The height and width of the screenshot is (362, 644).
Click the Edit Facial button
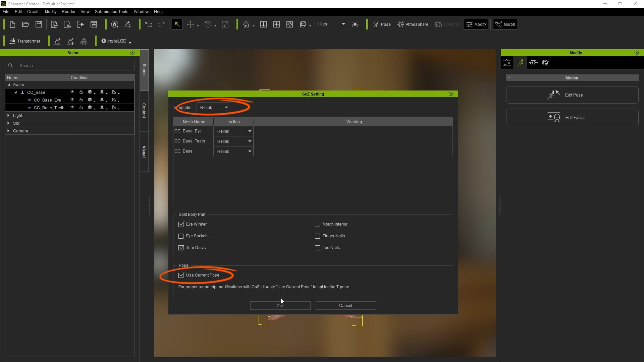coord(572,117)
